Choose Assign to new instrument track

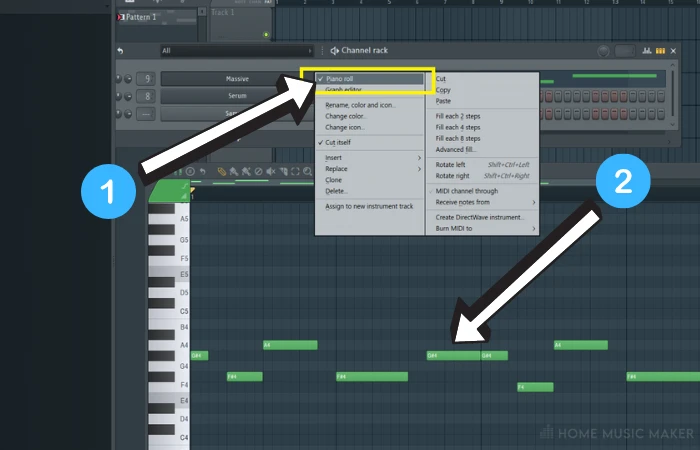coord(370,206)
